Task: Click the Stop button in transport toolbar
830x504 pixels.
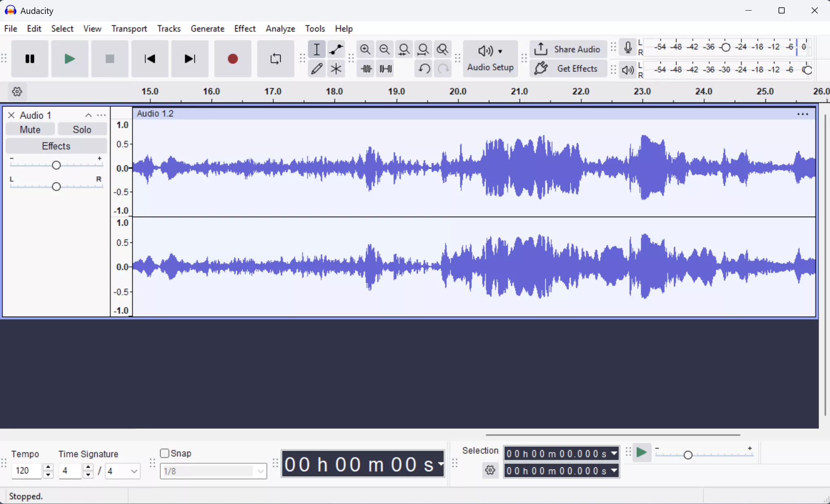Action: [x=110, y=59]
